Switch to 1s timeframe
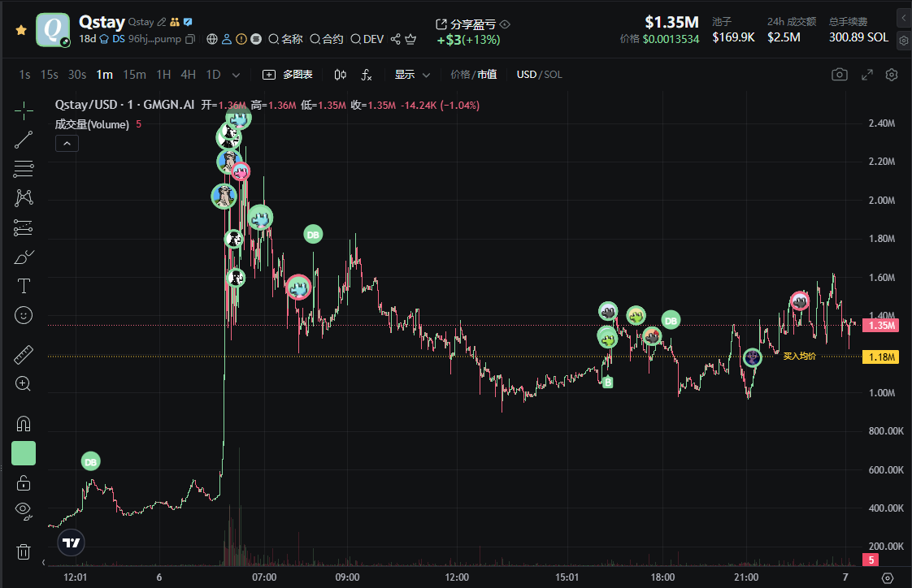912x588 pixels. coord(24,75)
